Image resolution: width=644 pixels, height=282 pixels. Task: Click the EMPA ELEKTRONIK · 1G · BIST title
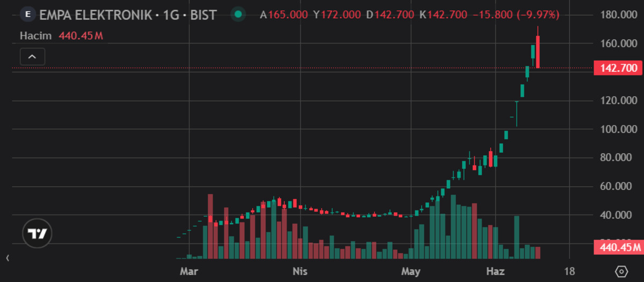click(x=128, y=14)
